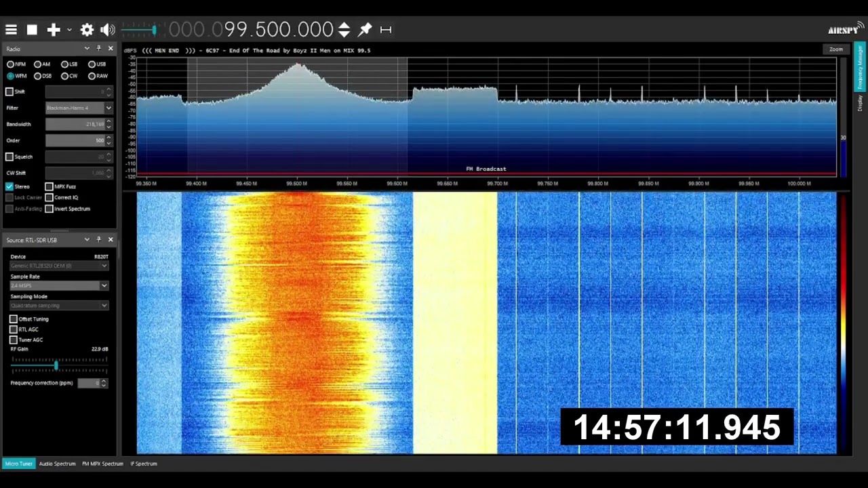The height and width of the screenshot is (488, 868).
Task: Select USB demodulation mode
Action: coord(97,64)
